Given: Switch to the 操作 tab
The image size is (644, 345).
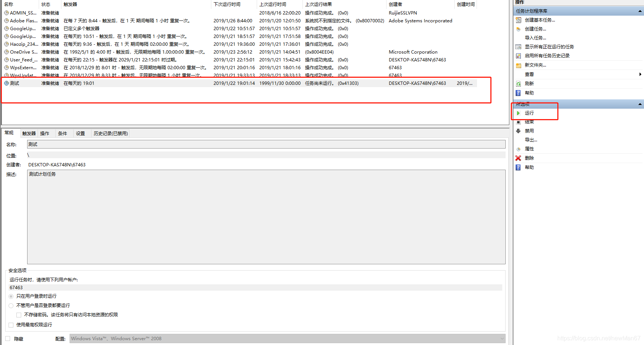Looking at the screenshot, I should coord(45,134).
